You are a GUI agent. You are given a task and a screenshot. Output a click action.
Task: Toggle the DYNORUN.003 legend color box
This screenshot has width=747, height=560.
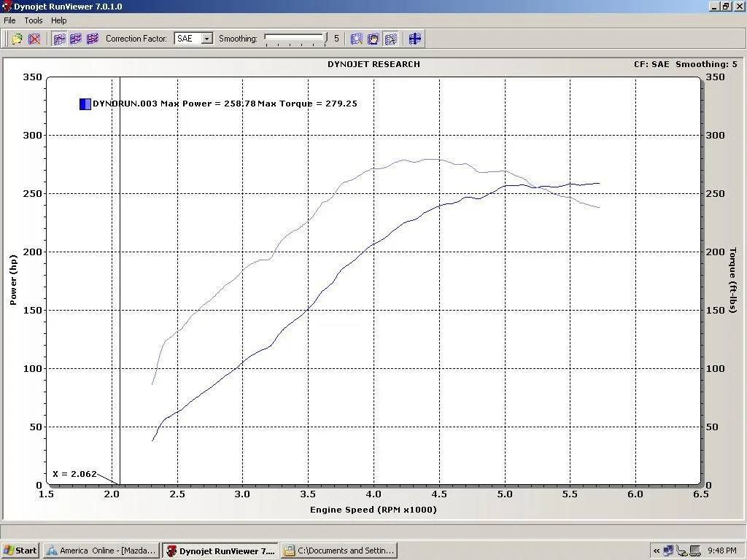pyautogui.click(x=85, y=104)
